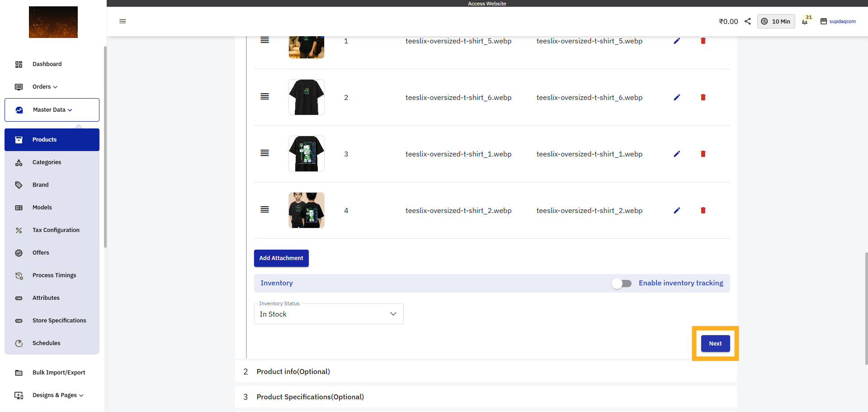Click reorder handle for teeslix-oversized-t-shirt_1.webp row
This screenshot has width=868, height=412.
[265, 153]
